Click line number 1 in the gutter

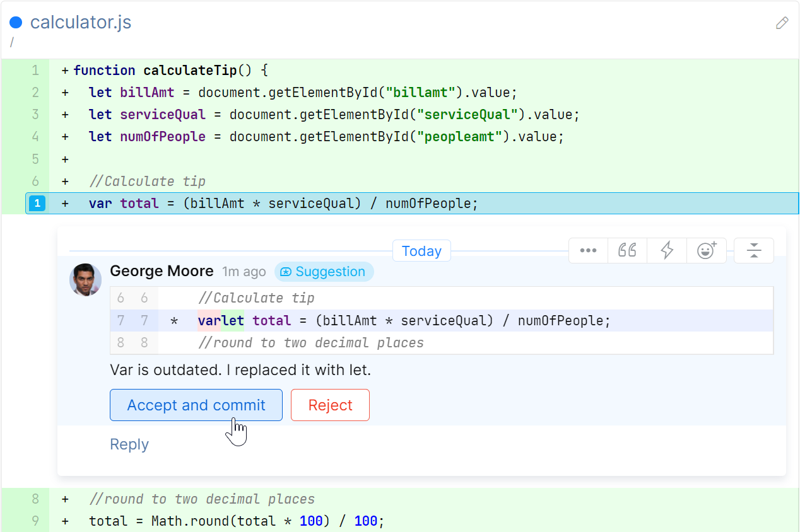(x=35, y=70)
